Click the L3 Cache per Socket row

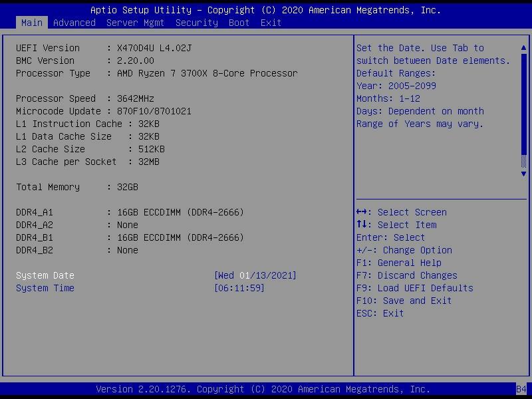(88, 162)
